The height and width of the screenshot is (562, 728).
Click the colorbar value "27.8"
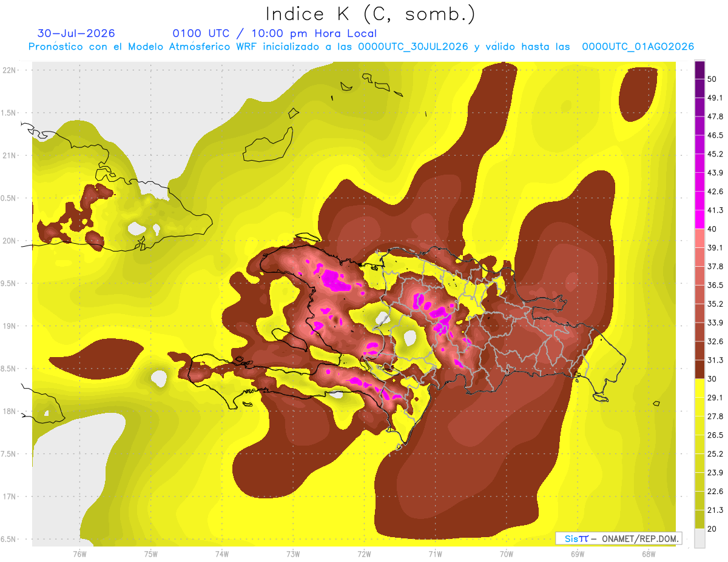[x=715, y=416]
